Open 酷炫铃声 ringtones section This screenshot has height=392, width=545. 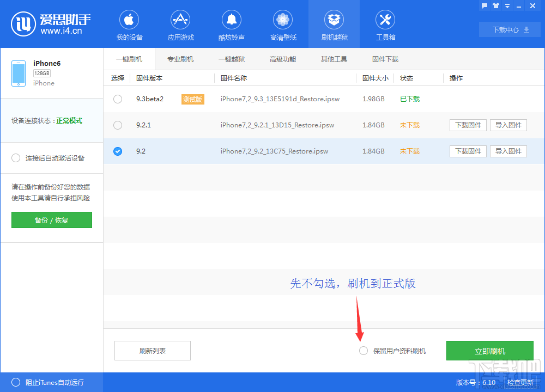(232, 24)
